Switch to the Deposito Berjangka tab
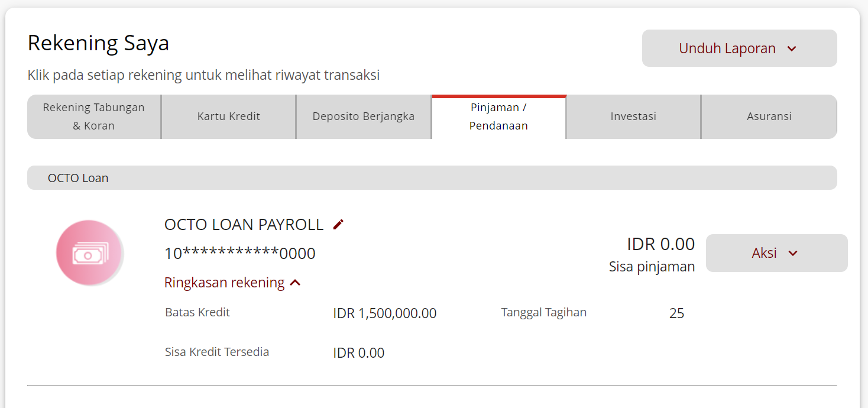Viewport: 868px width, 408px height. [363, 116]
